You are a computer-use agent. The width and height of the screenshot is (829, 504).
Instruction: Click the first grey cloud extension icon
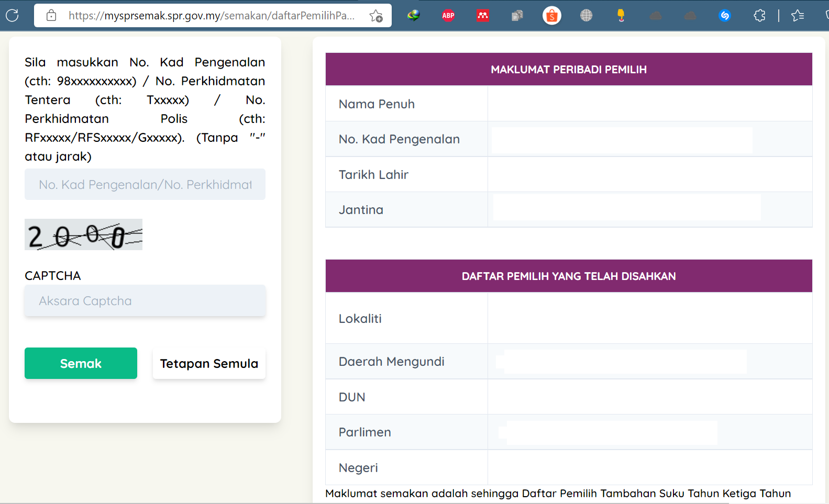[656, 16]
